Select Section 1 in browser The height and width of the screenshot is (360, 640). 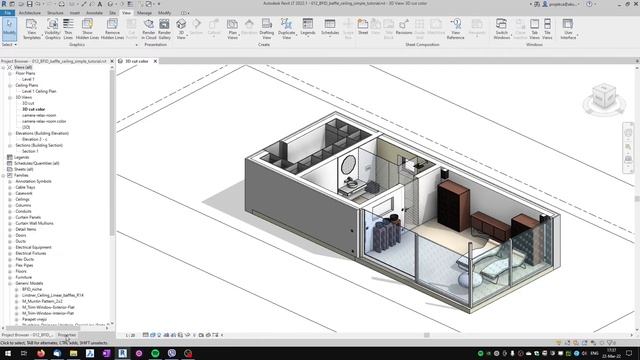(30, 151)
